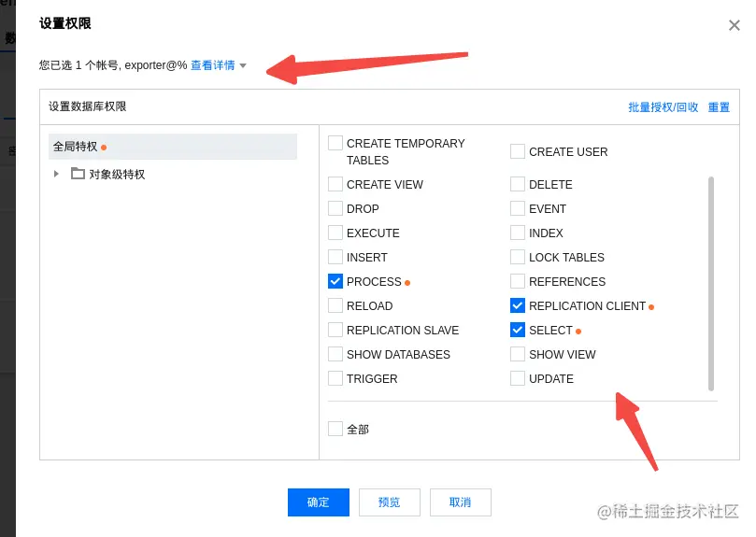
Task: Click 批量授权/回收 link
Action: [663, 107]
